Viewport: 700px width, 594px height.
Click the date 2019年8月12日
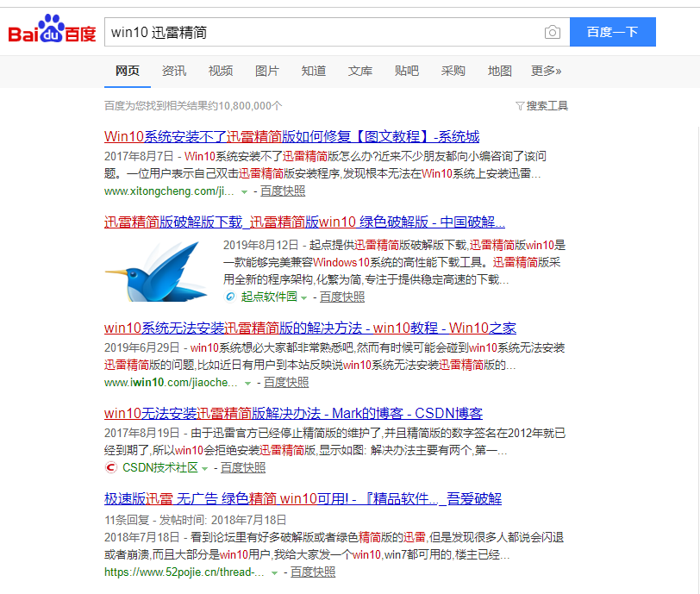click(260, 245)
